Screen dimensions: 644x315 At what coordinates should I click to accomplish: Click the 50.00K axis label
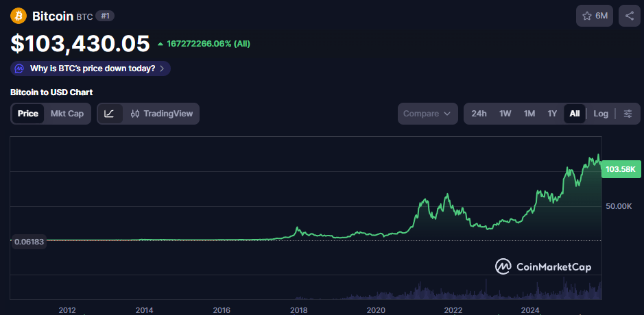coord(619,206)
